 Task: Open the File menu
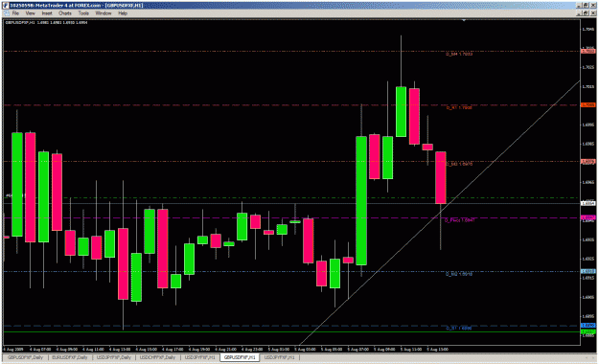[15, 13]
